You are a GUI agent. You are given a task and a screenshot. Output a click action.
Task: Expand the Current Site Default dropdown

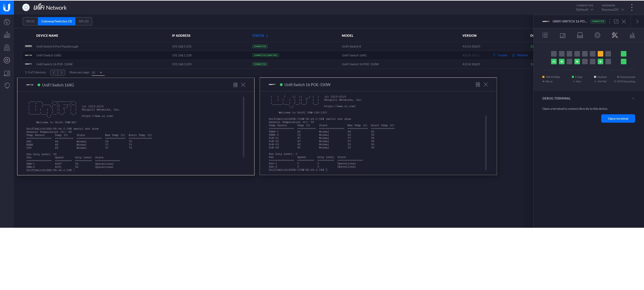pyautogui.click(x=585, y=10)
